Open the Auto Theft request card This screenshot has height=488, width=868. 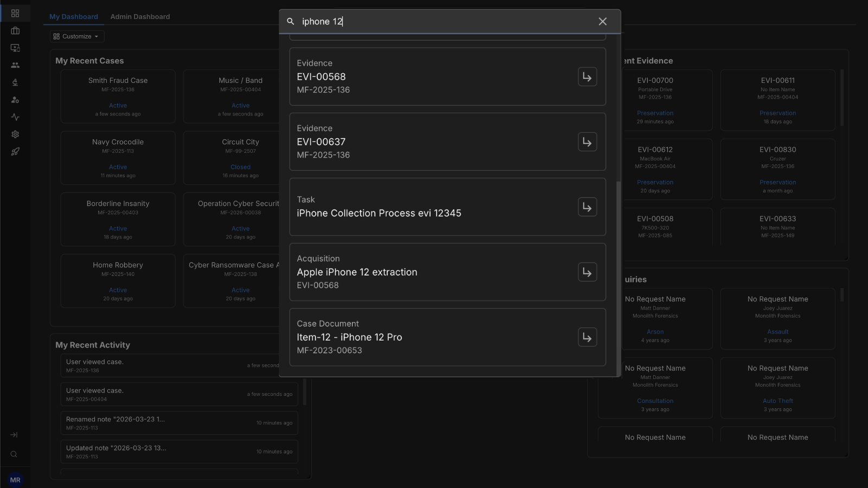tap(777, 388)
